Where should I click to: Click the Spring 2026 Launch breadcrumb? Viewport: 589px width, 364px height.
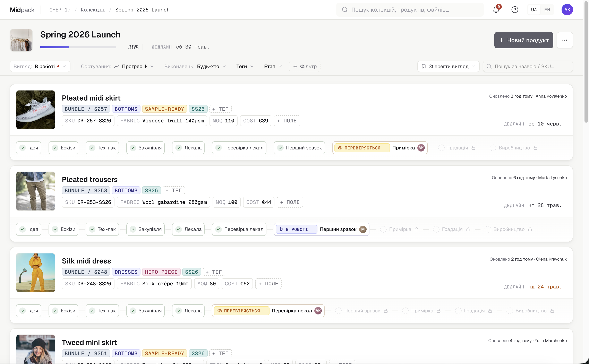coord(142,10)
